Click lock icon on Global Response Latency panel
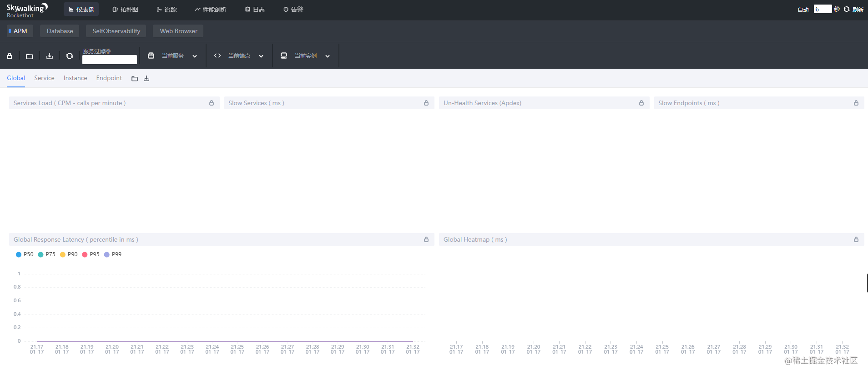Screen dimensions: 868x375 tap(426, 239)
